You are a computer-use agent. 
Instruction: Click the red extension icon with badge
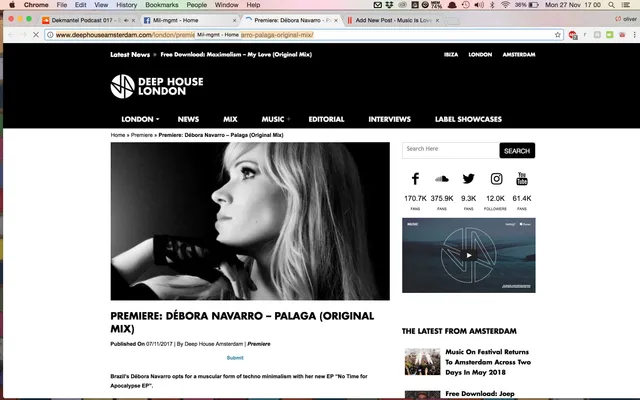coord(573,36)
